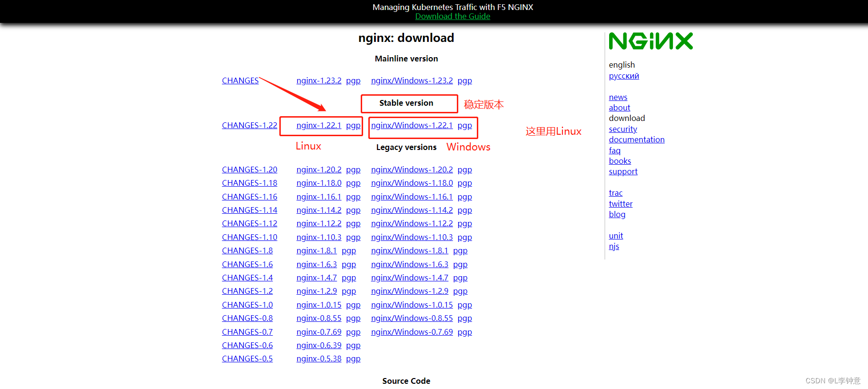Open CHANGES-0.6 changelog

click(x=247, y=345)
